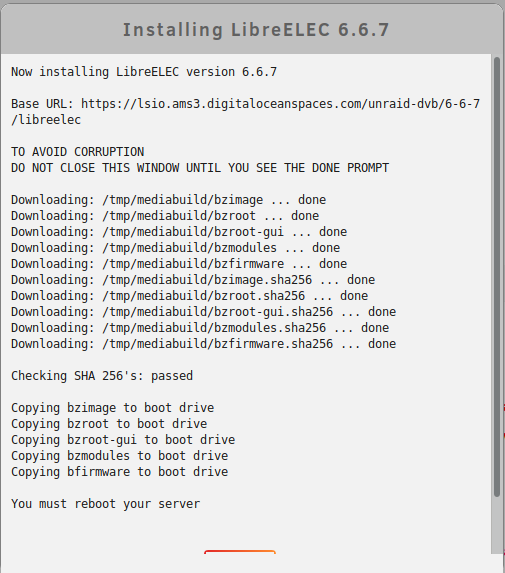Click the bzroot-gui.sha256 download line
Screen dimensions: 505x573
click(204, 312)
